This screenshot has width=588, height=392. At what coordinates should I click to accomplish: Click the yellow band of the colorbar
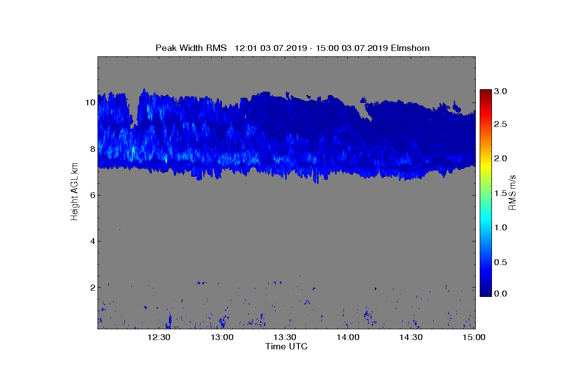(x=486, y=166)
